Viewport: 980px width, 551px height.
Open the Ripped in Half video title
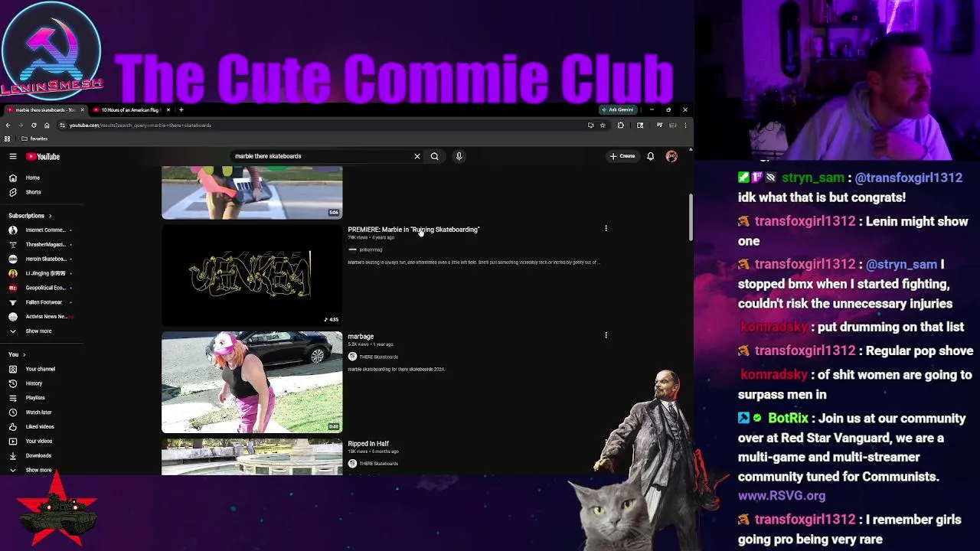tap(368, 444)
